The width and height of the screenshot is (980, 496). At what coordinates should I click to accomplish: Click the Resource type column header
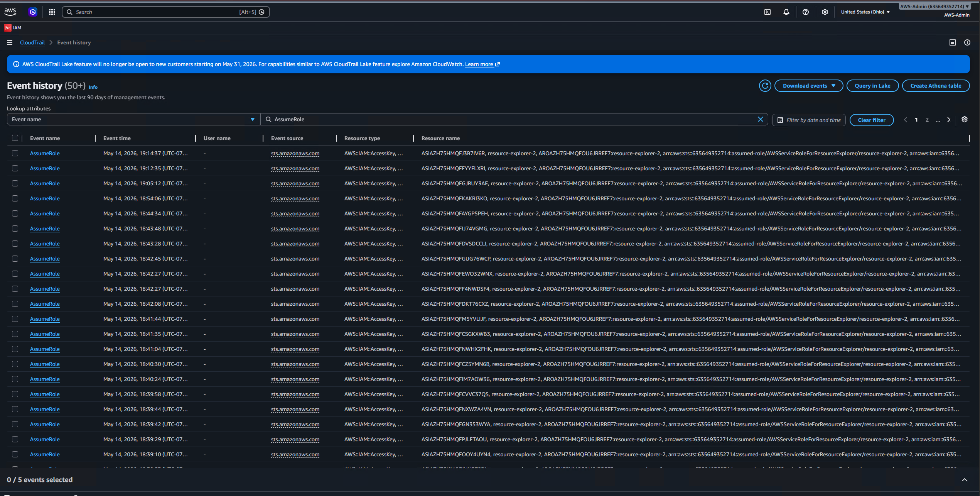click(x=362, y=138)
